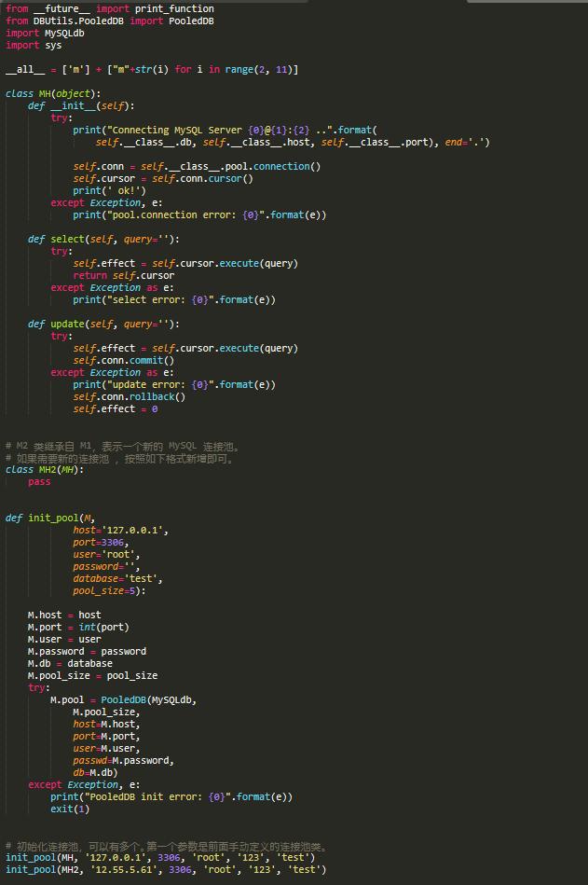Click the 'self.conn.commit()' call
This screenshot has width=588, height=885.
point(123,361)
